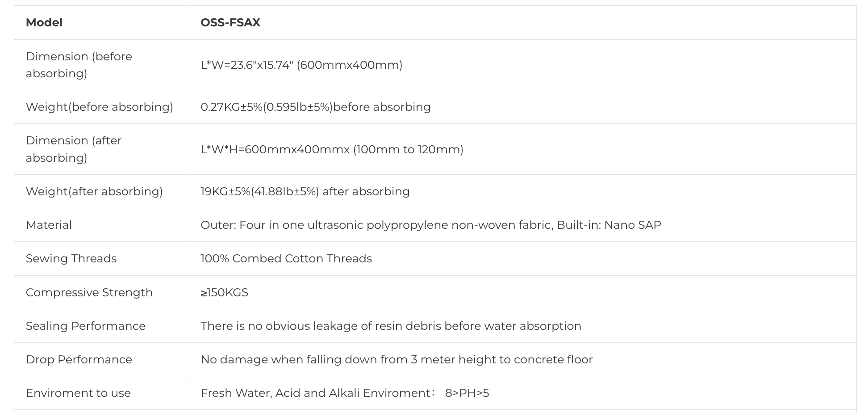Click the "Compressive Strength" row label

[89, 292]
